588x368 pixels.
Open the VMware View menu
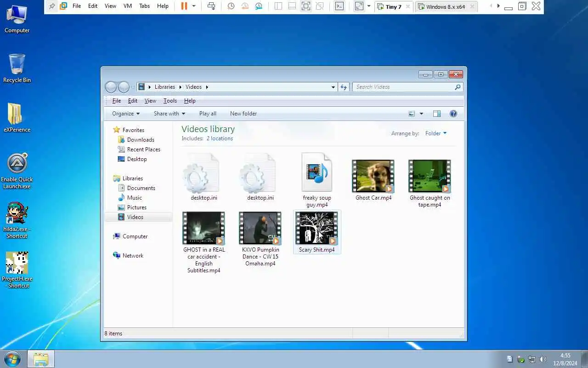point(110,6)
